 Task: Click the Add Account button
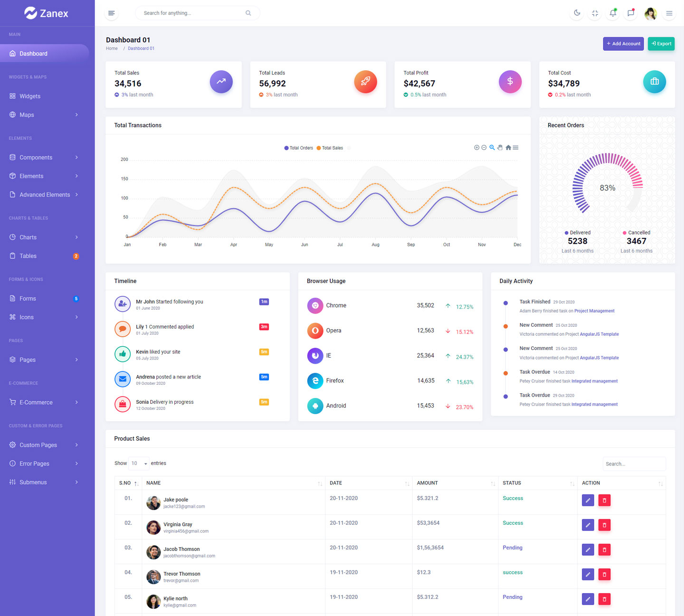[x=623, y=44]
